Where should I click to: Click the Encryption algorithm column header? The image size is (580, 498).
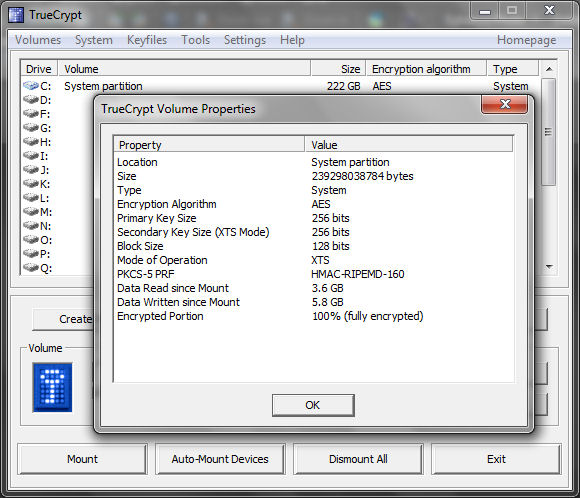point(426,68)
